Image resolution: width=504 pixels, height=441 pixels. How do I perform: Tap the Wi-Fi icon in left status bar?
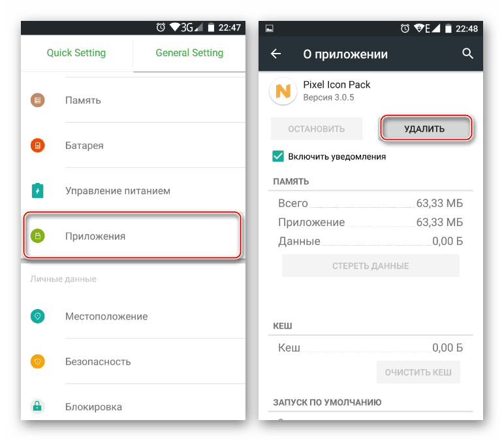pyautogui.click(x=175, y=27)
